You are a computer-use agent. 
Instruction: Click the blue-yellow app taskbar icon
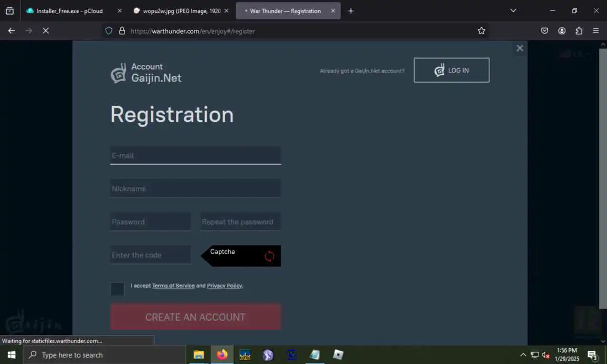coord(245,355)
